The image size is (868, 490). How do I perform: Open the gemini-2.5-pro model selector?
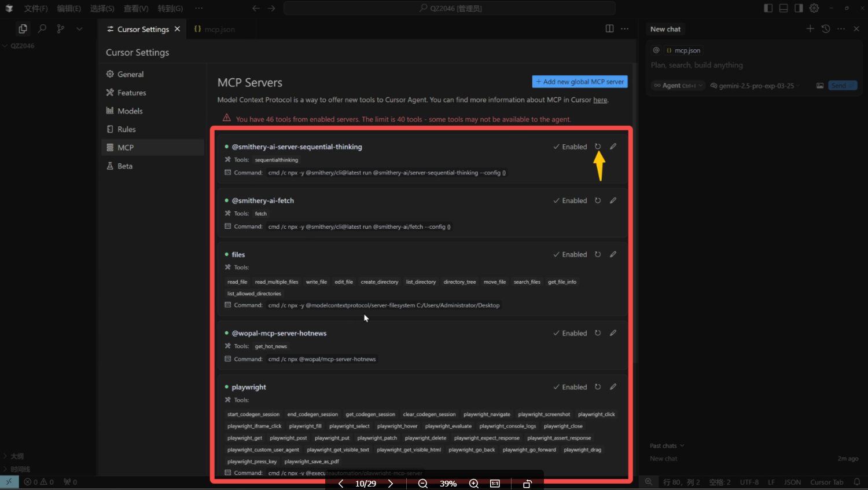coord(755,86)
